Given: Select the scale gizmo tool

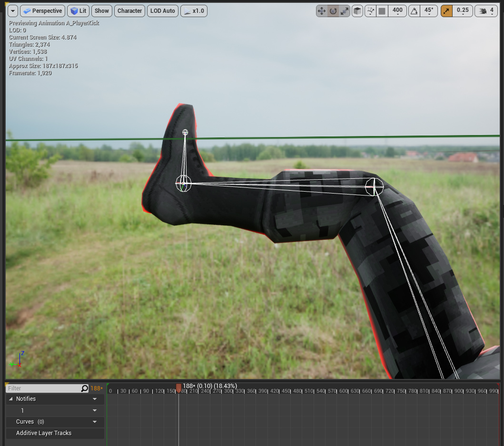Looking at the screenshot, I should coord(345,11).
